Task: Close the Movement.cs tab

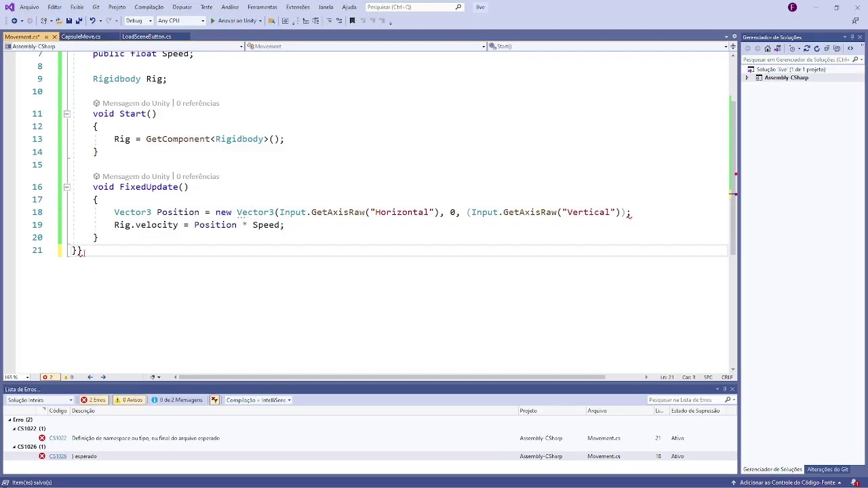Action: [x=54, y=37]
